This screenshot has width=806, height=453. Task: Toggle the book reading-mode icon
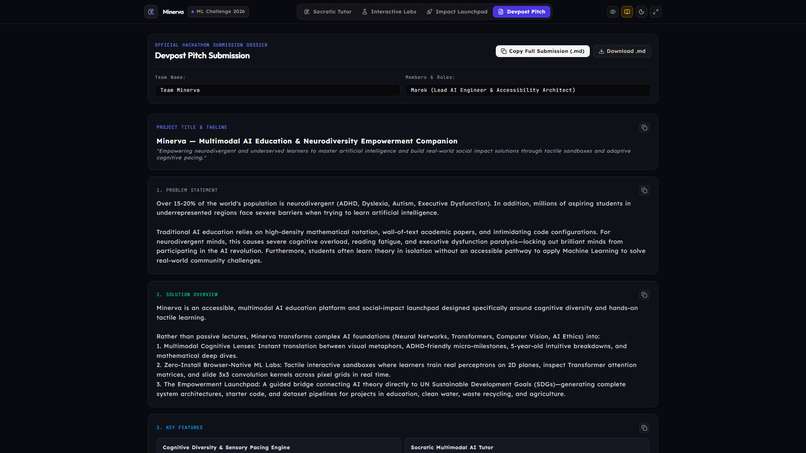tap(627, 11)
